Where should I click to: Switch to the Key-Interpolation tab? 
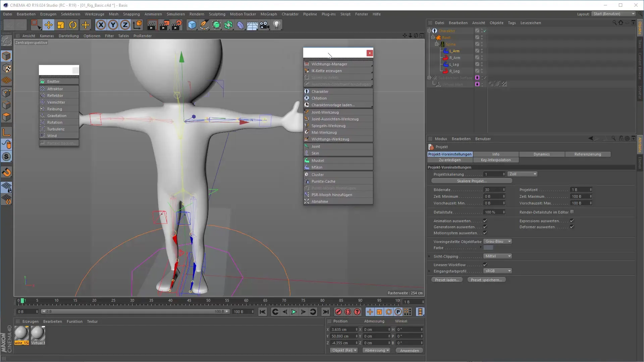coord(496,160)
